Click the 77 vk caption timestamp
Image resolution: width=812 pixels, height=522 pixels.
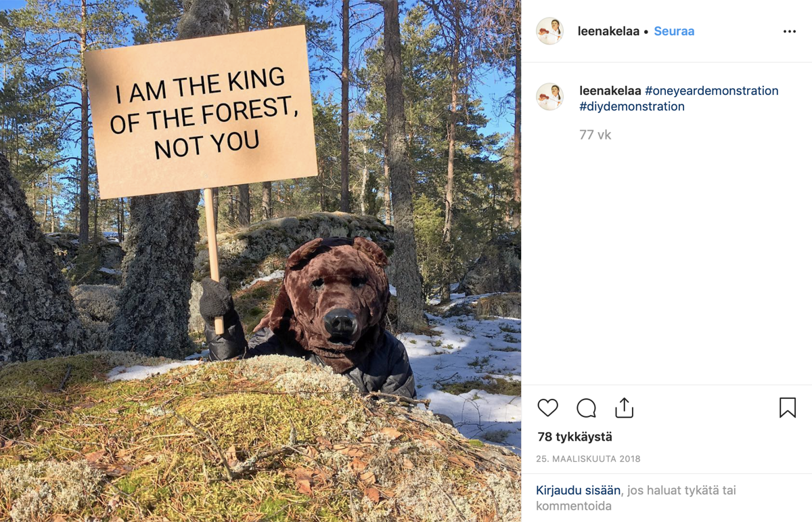click(595, 135)
